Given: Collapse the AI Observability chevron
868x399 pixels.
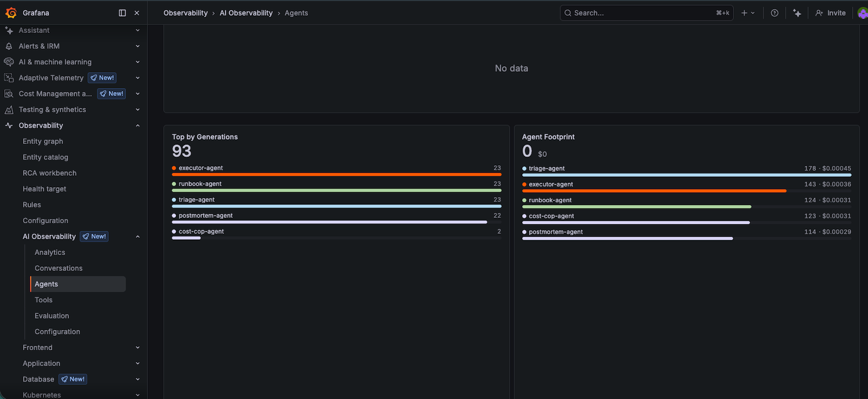Looking at the screenshot, I should (x=138, y=236).
